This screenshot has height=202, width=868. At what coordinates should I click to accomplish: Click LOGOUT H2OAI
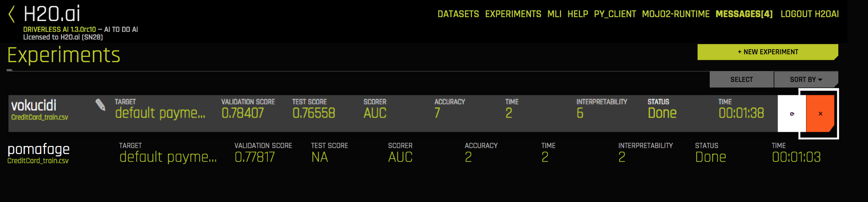[809, 14]
